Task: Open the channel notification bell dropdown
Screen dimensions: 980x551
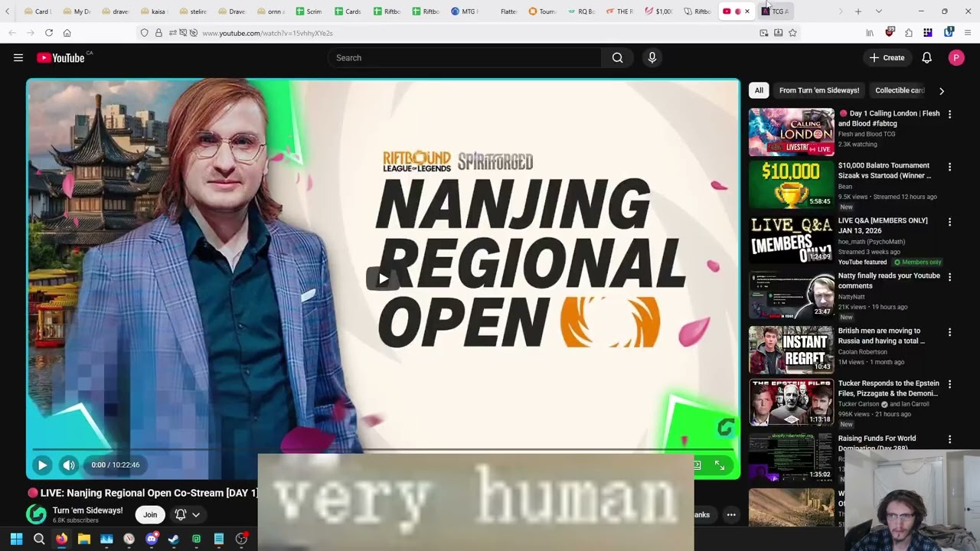Action: pos(188,514)
